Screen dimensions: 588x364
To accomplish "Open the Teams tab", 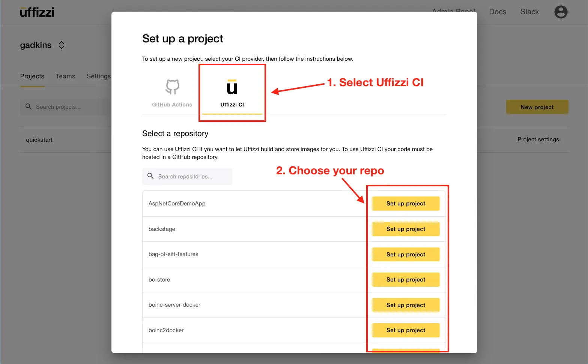I will 65,76.
